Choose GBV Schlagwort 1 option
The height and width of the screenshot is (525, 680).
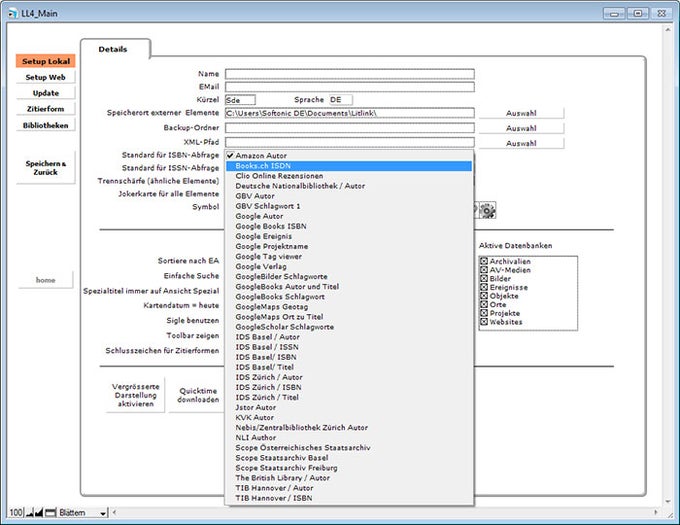point(349,206)
